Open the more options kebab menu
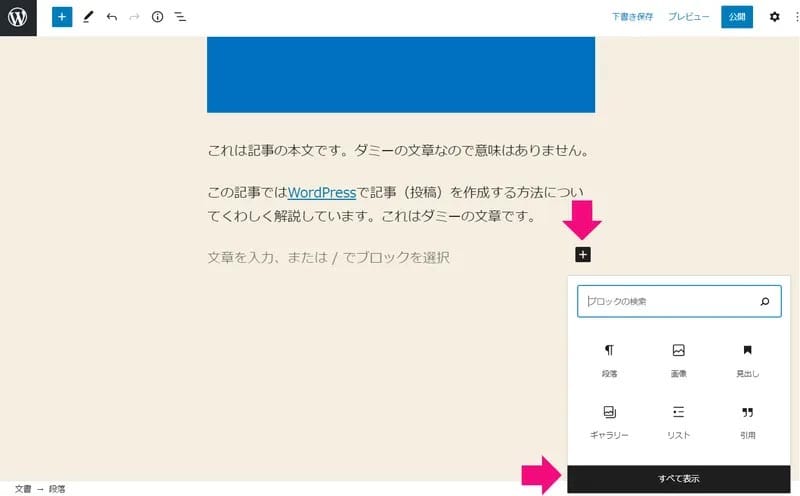 [794, 17]
